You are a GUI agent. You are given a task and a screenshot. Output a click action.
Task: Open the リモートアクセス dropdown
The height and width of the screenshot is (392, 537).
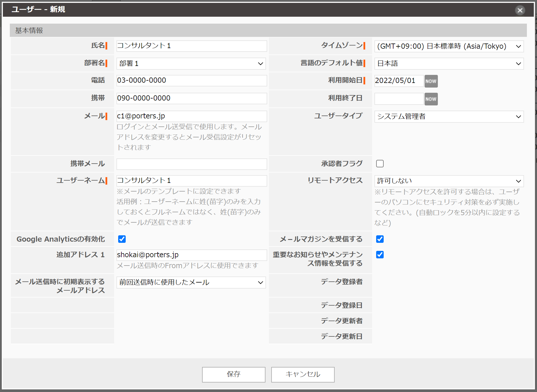[449, 181]
